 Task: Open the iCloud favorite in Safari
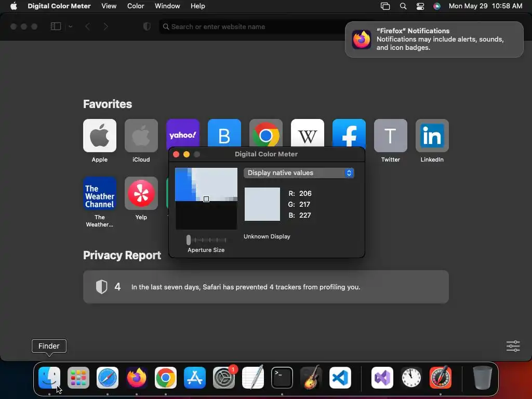tap(141, 136)
